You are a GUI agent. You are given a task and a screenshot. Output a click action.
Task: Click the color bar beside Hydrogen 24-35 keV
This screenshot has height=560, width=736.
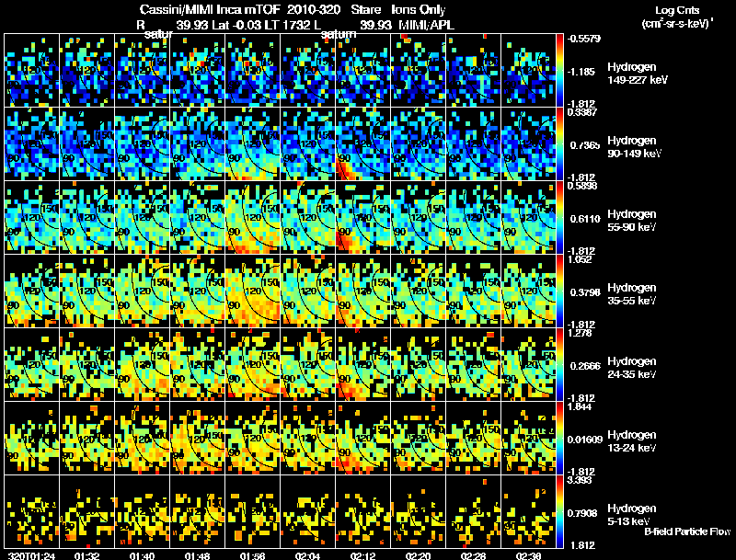click(559, 364)
